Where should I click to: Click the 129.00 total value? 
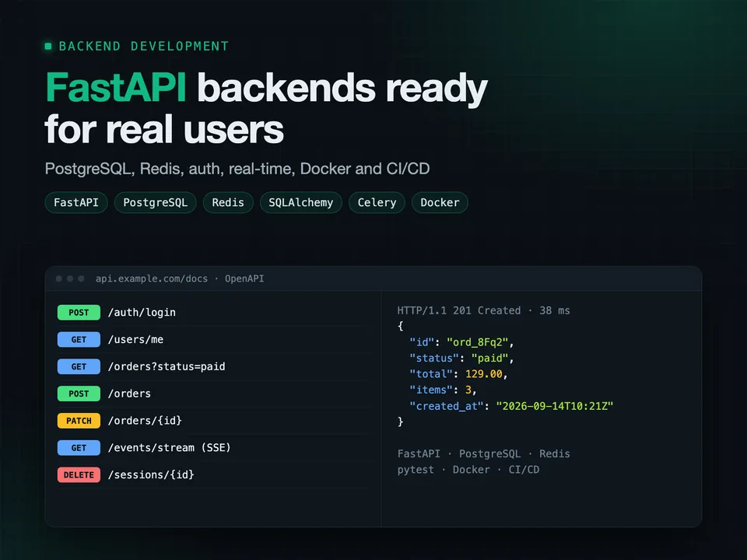(483, 374)
